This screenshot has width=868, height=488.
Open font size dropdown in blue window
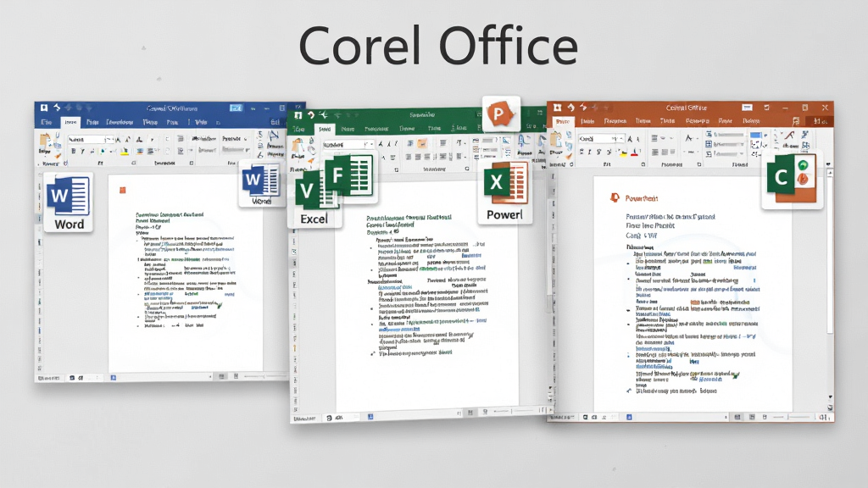(x=109, y=140)
